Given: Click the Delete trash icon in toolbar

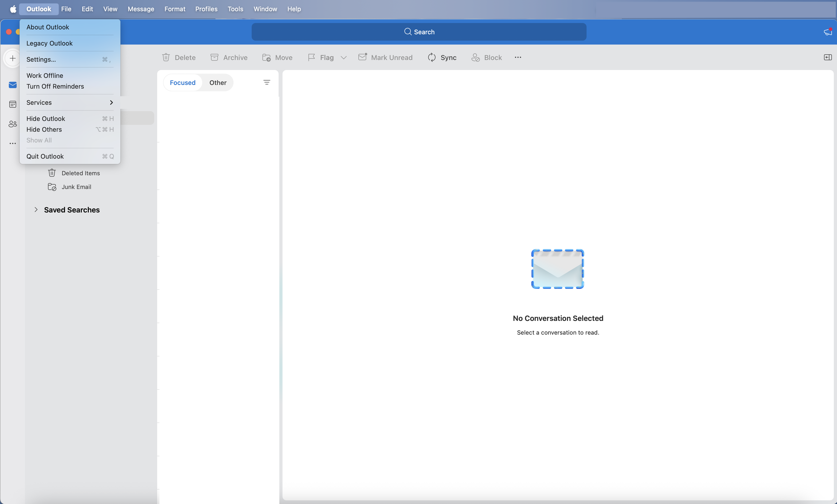Looking at the screenshot, I should 166,57.
